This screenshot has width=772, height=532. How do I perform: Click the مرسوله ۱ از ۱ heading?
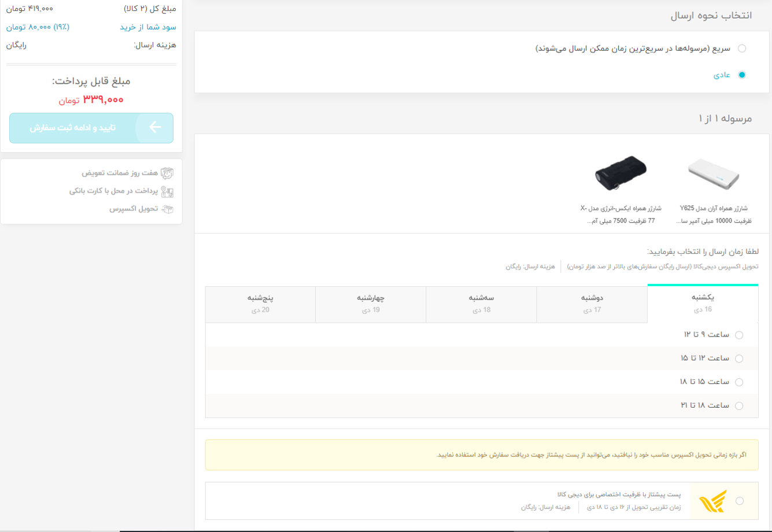(725, 118)
